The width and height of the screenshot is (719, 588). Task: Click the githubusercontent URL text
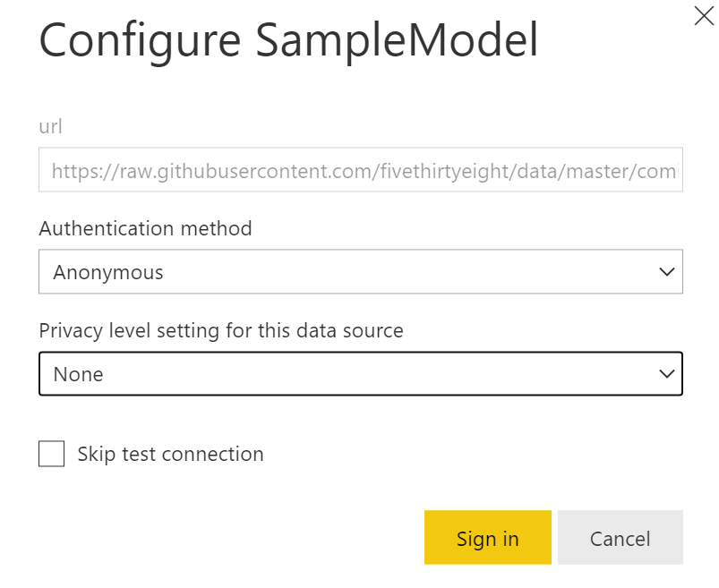[364, 171]
